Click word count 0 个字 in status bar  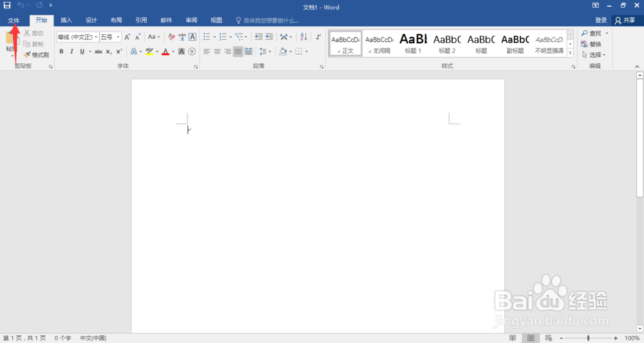pos(63,338)
